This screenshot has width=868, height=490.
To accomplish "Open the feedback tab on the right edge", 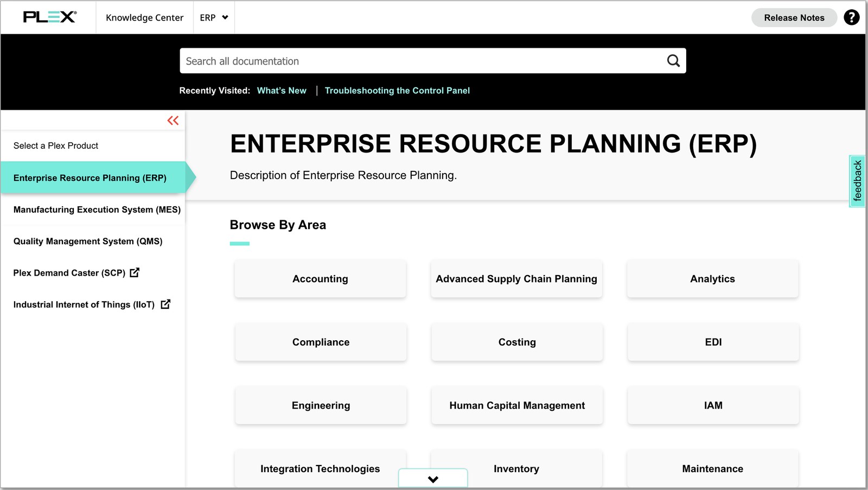I will (x=857, y=181).
